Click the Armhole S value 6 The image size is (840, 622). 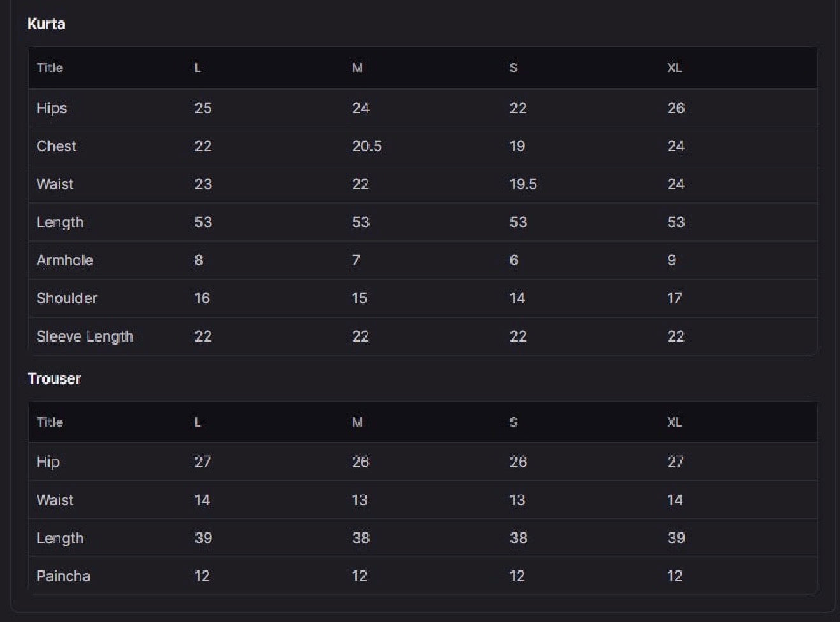pos(514,260)
